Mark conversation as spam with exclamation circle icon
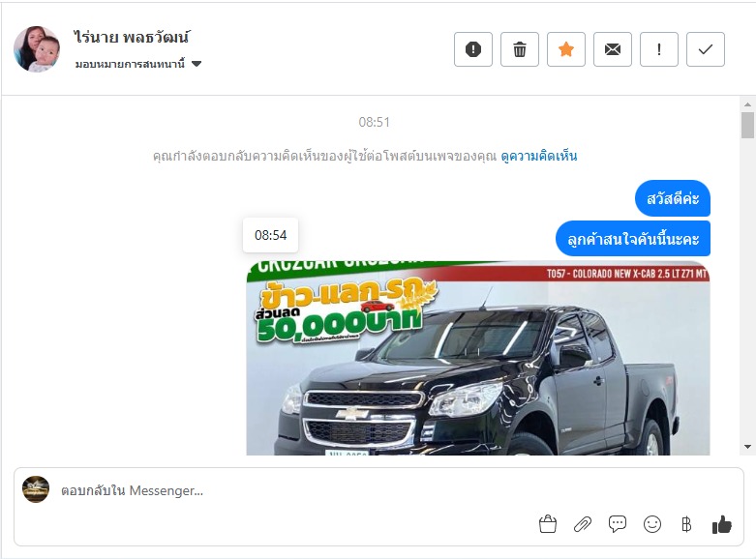 point(473,49)
